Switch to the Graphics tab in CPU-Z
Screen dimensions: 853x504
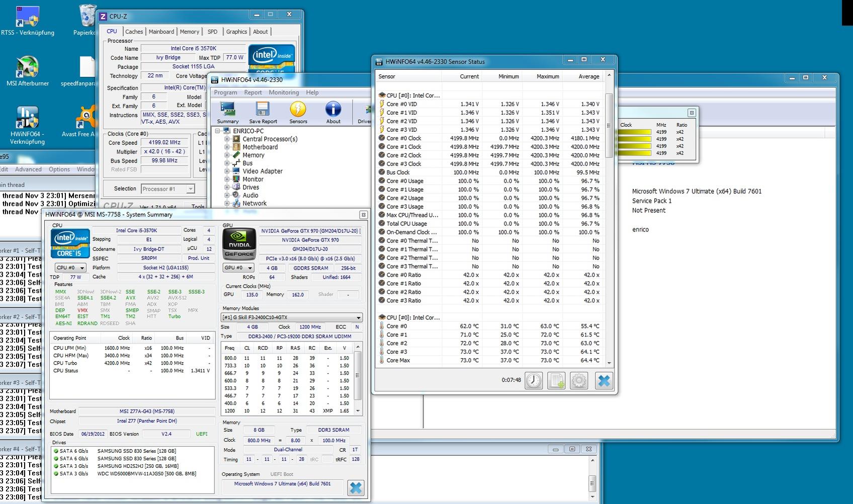click(x=236, y=32)
